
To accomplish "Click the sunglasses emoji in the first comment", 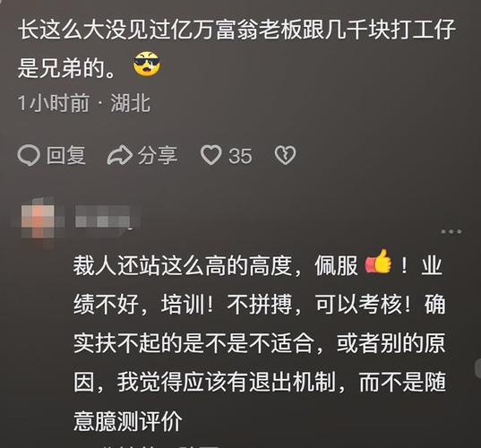I will [147, 65].
